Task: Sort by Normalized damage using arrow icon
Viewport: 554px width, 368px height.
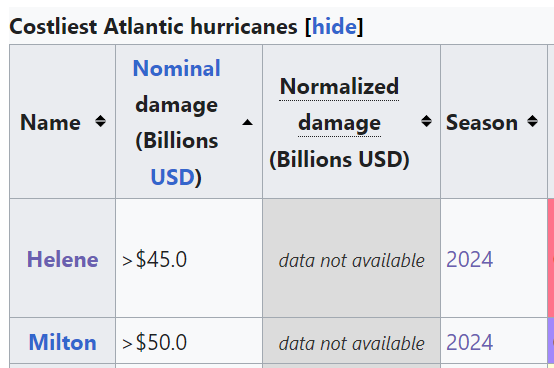Action: 426,121
